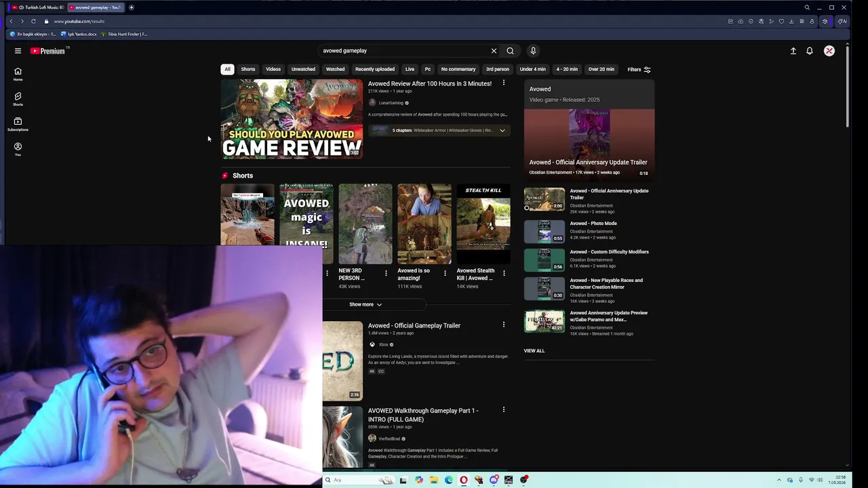This screenshot has width=868, height=488.
Task: Play the Game Review video thumbnail
Action: (292, 119)
